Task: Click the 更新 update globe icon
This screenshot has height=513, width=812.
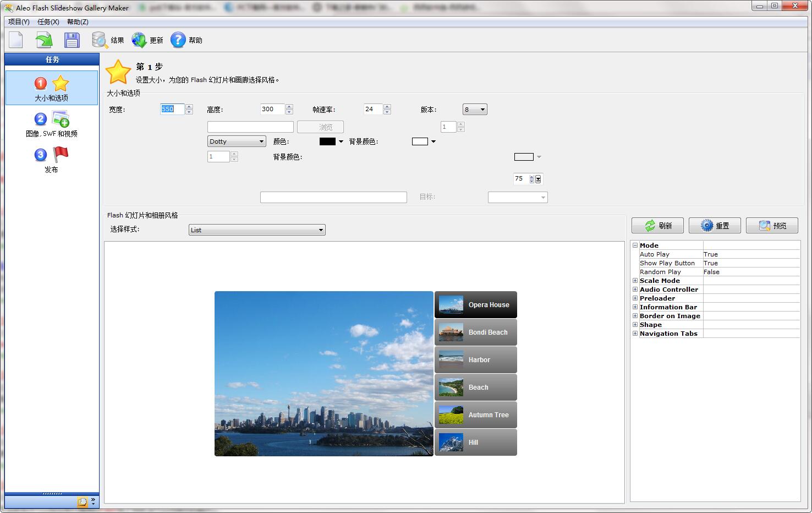Action: point(139,40)
